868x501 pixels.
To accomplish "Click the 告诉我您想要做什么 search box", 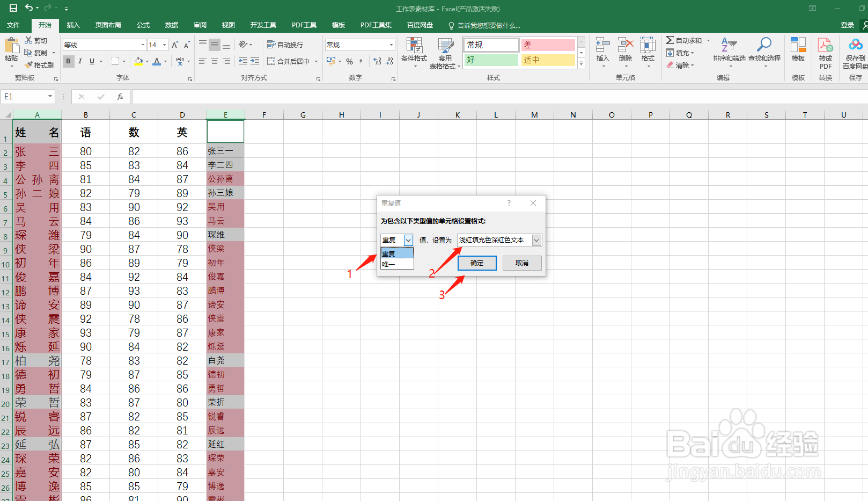I will pos(485,25).
